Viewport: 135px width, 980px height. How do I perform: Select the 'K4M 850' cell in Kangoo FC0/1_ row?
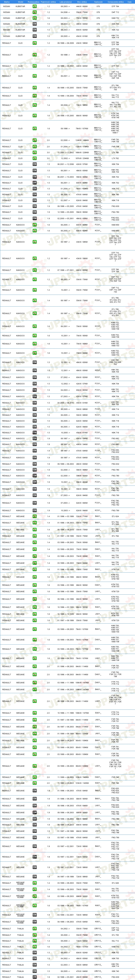(x=115, y=225)
